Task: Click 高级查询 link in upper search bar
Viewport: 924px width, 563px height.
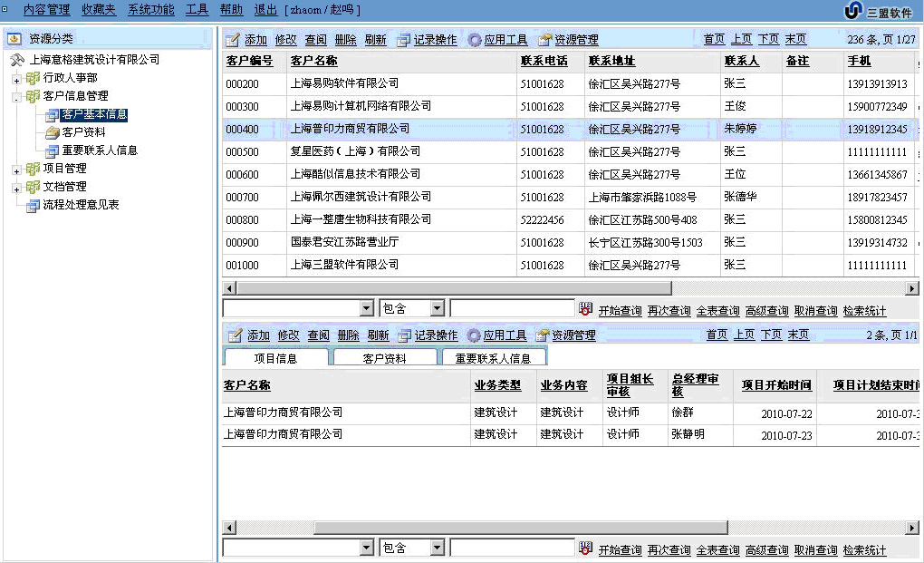Action: click(x=766, y=311)
